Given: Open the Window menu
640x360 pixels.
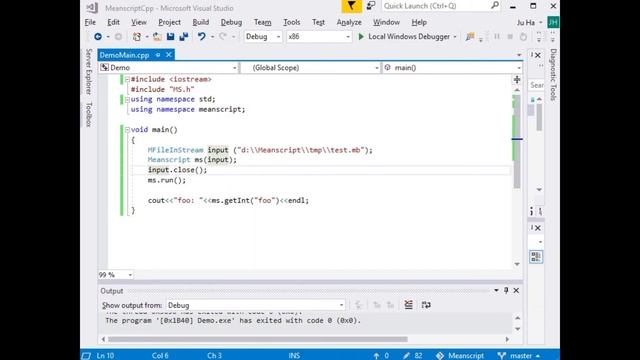Looking at the screenshot, I should (386, 22).
